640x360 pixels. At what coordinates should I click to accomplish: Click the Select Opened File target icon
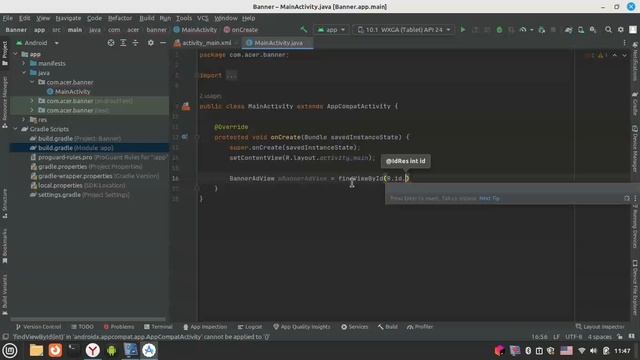(111, 42)
